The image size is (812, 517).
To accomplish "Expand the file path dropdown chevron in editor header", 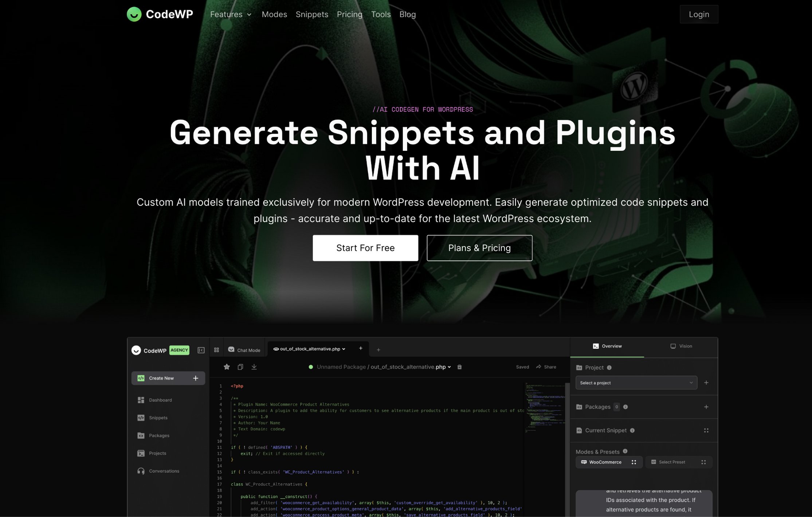I will 449,367.
